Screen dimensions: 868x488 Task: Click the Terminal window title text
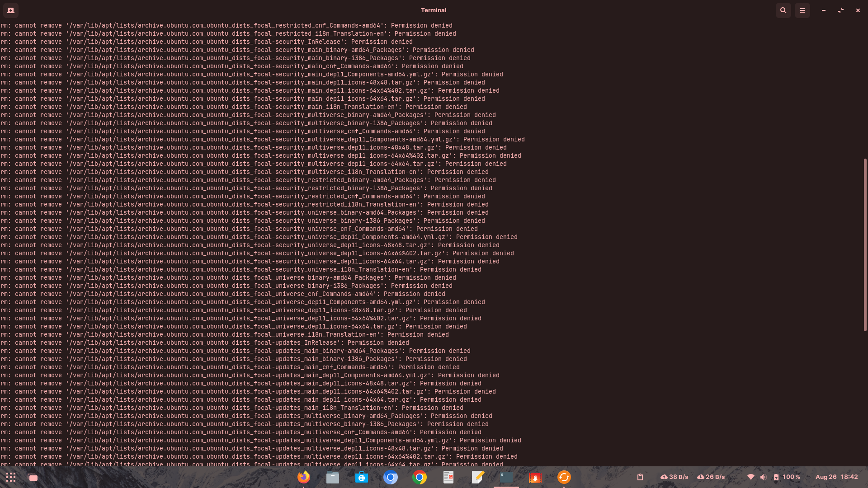(434, 10)
